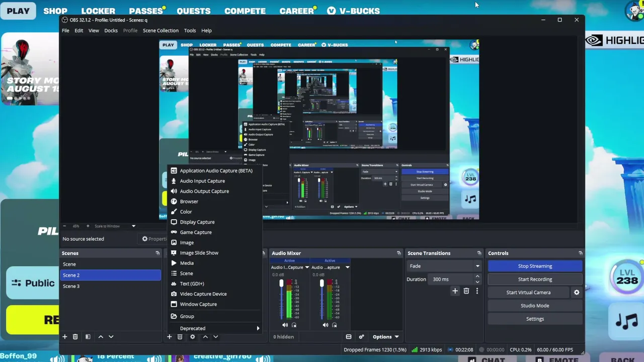Image resolution: width=644 pixels, height=362 pixels.
Task: Open Audio Input Capture channel dropdown
Action: (307, 267)
